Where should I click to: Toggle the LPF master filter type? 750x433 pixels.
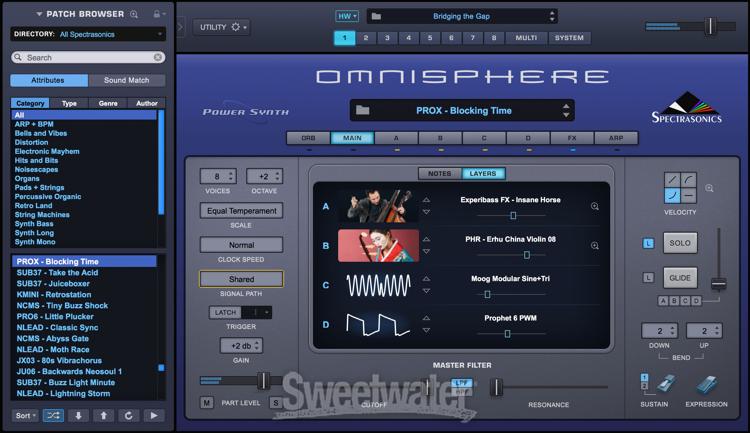click(x=462, y=383)
